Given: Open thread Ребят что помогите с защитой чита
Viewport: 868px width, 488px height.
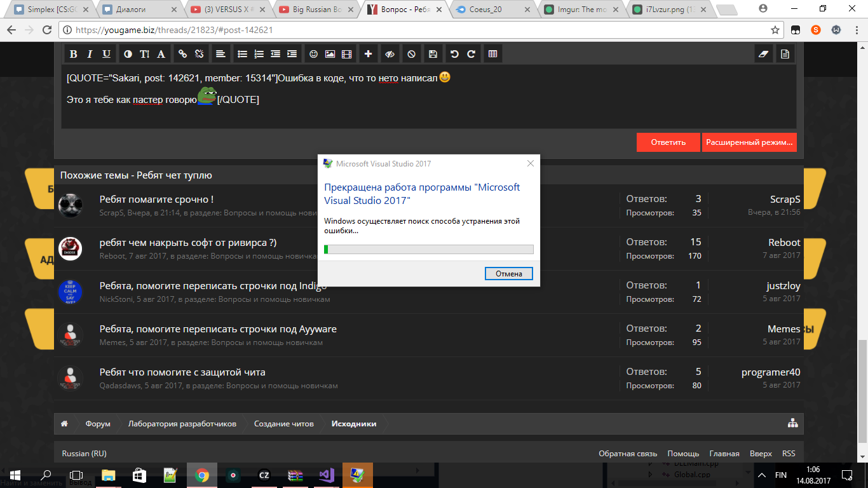Looking at the screenshot, I should coord(182,372).
